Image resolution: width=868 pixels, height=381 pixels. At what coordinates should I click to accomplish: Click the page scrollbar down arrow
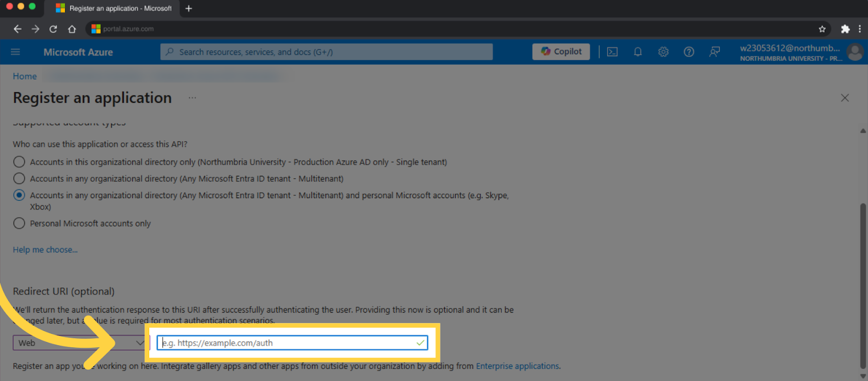pyautogui.click(x=863, y=376)
